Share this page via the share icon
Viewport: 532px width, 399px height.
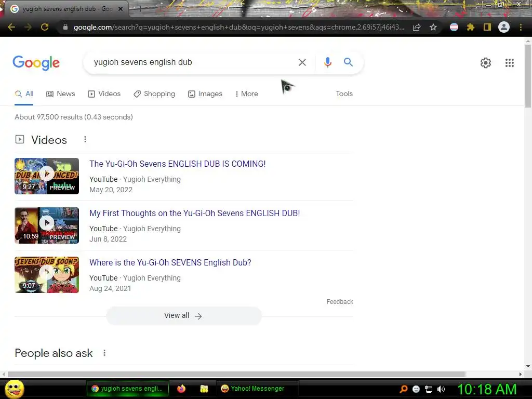pos(417,27)
